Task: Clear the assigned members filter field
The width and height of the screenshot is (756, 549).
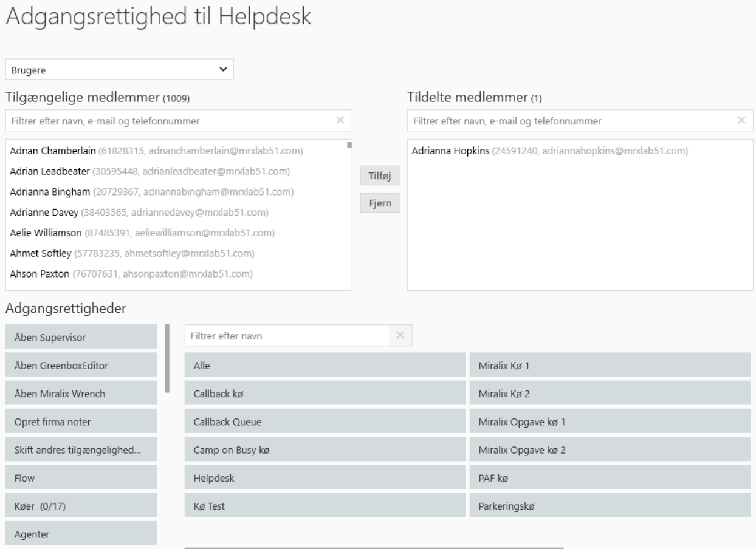Action: coord(741,121)
